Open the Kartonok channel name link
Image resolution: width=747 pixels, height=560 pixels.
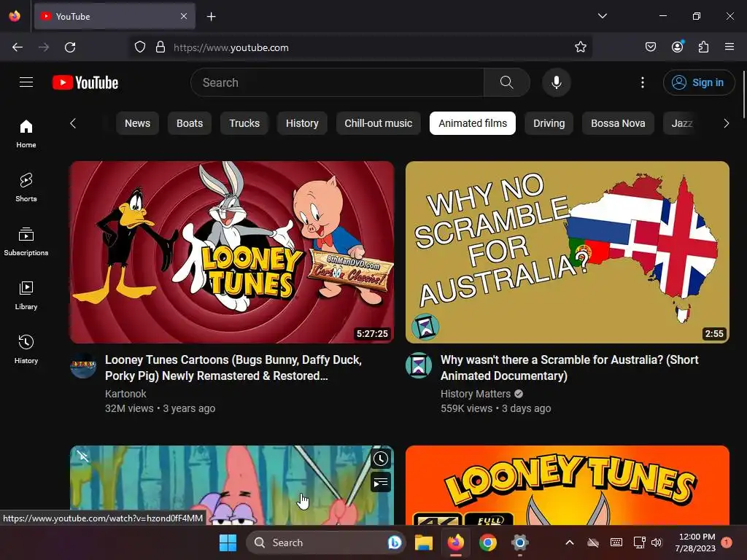click(x=125, y=394)
